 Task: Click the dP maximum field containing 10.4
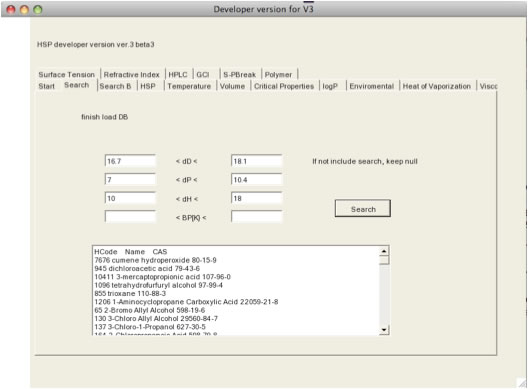point(257,180)
